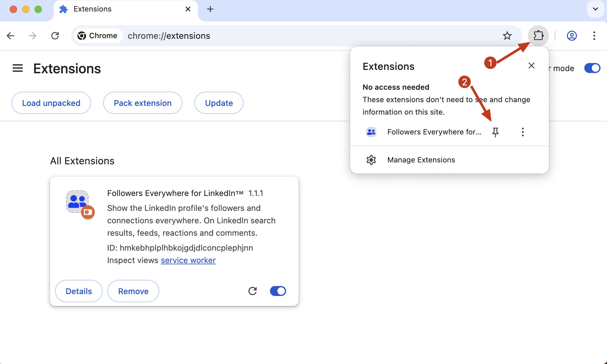Bookmark this page with the star icon
Screen dimensions: 607x364
507,36
